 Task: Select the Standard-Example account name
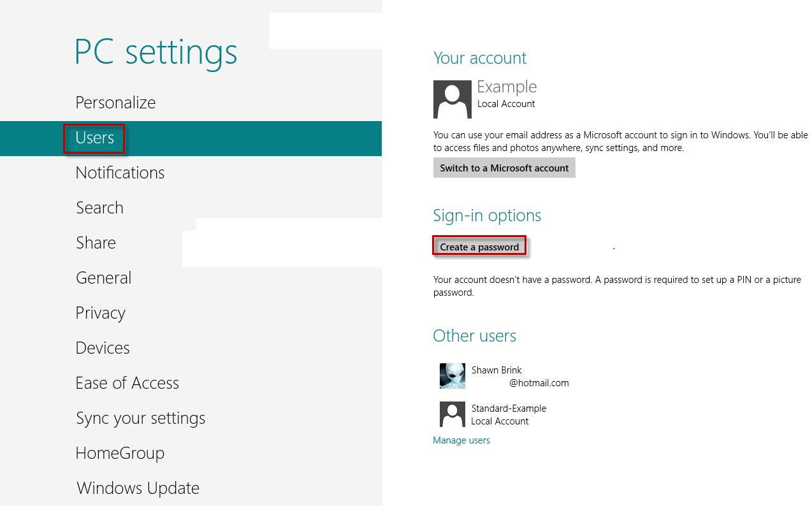(x=509, y=408)
